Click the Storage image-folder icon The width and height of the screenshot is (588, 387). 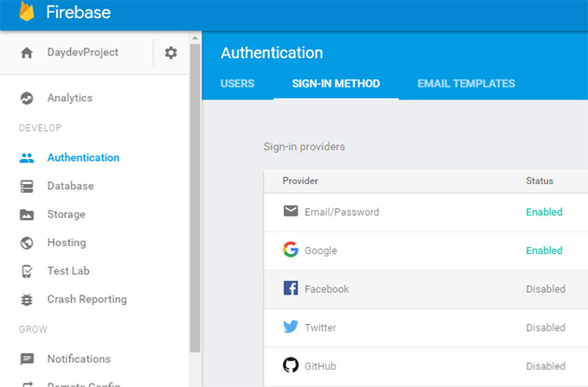tap(27, 215)
